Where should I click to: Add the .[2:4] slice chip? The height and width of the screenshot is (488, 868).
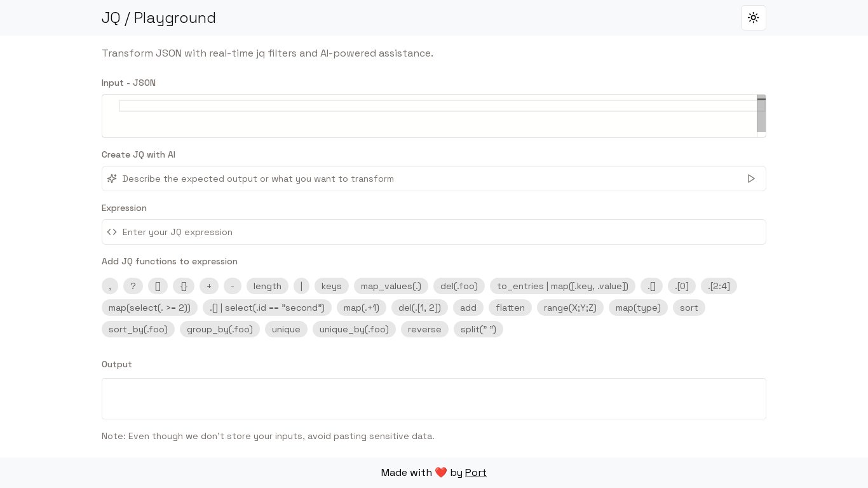[719, 286]
